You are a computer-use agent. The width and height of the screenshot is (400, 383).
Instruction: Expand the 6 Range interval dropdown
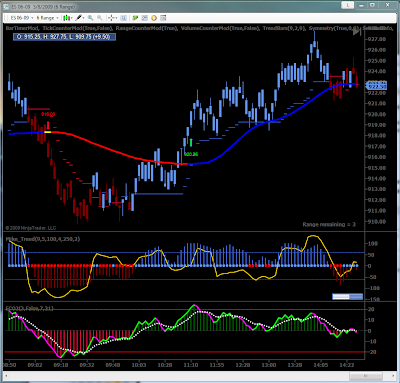click(x=48, y=18)
